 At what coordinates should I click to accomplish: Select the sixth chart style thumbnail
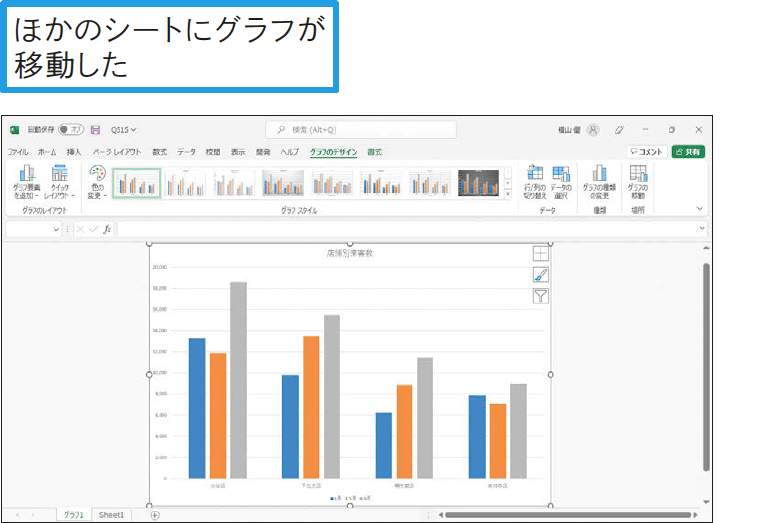(381, 183)
